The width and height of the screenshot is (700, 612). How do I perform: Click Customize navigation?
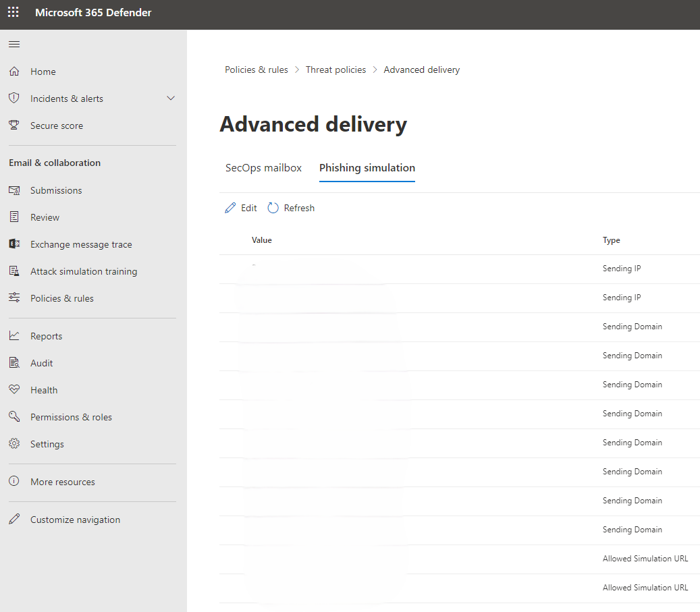[x=75, y=520]
